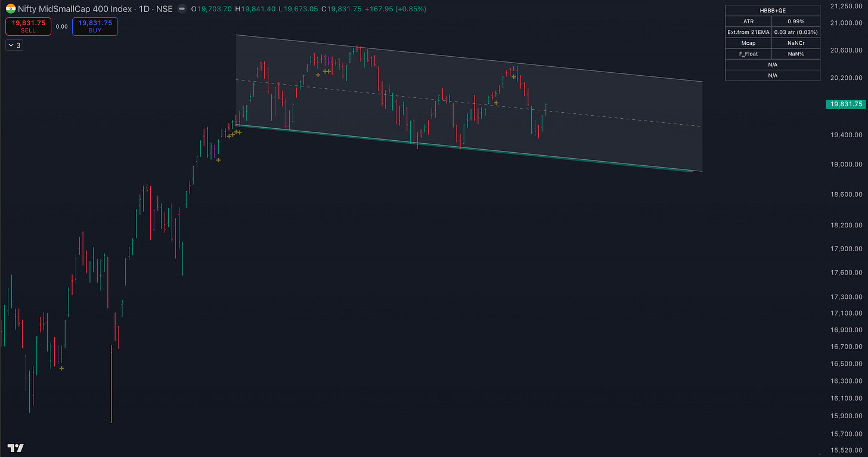Click the Mcap label cell in the table
868x457 pixels.
click(748, 43)
